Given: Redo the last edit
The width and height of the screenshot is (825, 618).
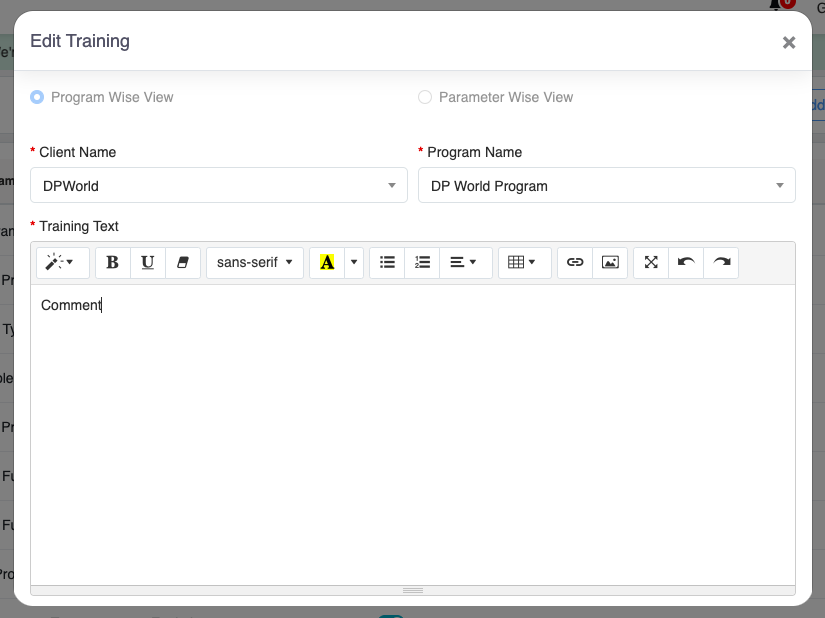Looking at the screenshot, I should click(x=721, y=262).
